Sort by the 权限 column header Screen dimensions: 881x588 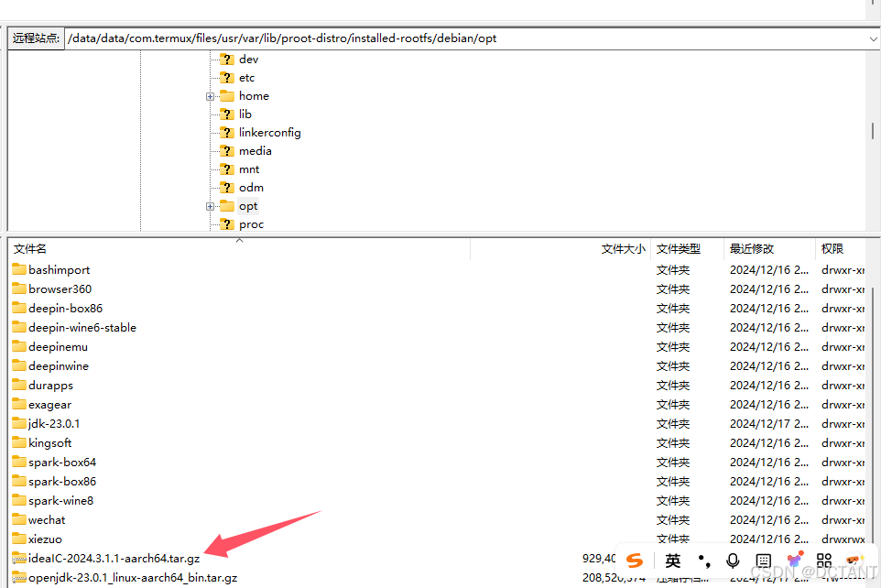click(842, 249)
